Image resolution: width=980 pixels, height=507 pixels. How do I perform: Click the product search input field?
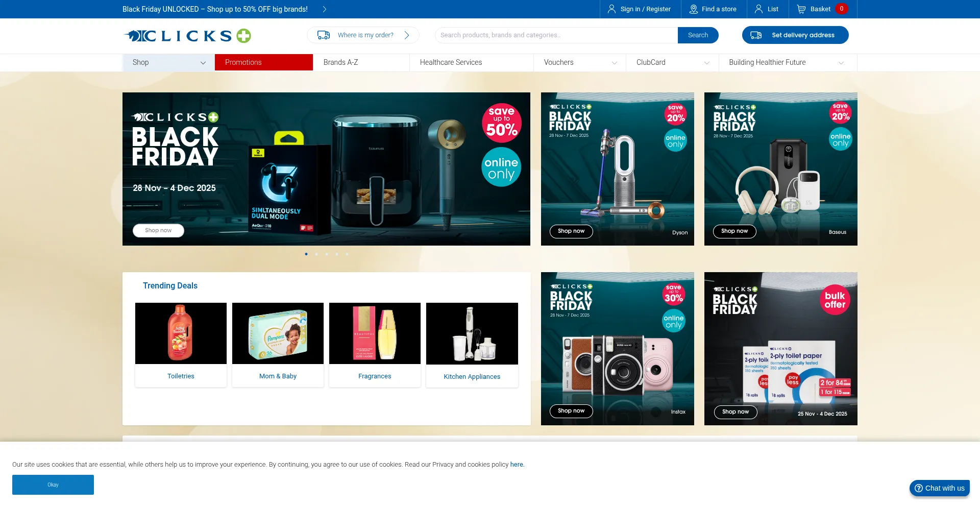[x=556, y=35]
